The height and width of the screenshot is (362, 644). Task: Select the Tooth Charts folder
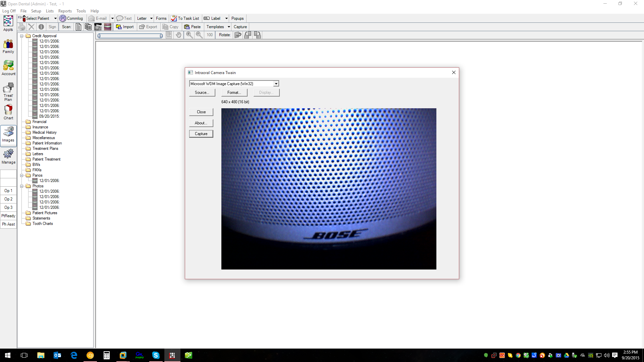43,224
